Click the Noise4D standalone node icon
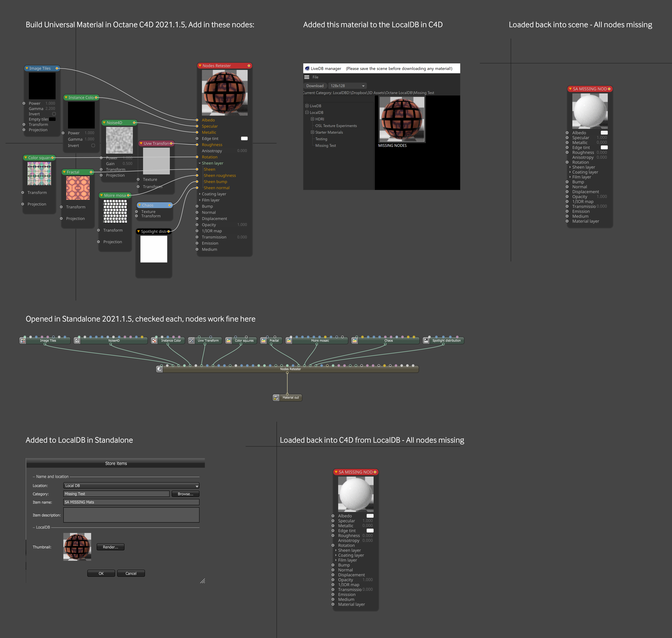Image resolution: width=672 pixels, height=638 pixels. click(77, 340)
